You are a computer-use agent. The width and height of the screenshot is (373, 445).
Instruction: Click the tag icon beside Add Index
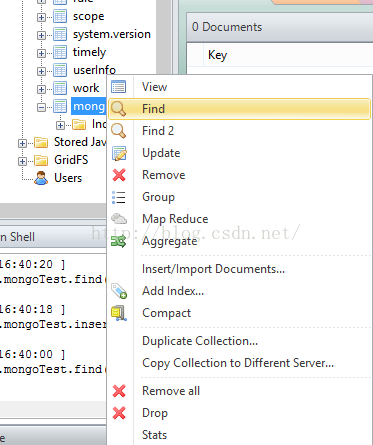(x=119, y=291)
